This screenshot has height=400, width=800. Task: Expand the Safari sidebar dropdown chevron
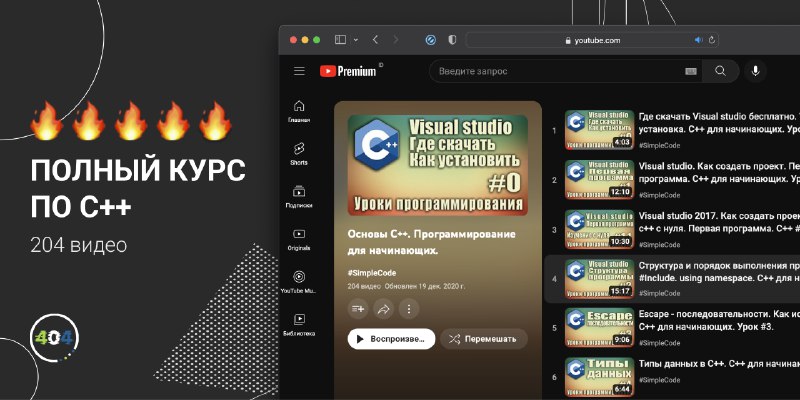(356, 40)
